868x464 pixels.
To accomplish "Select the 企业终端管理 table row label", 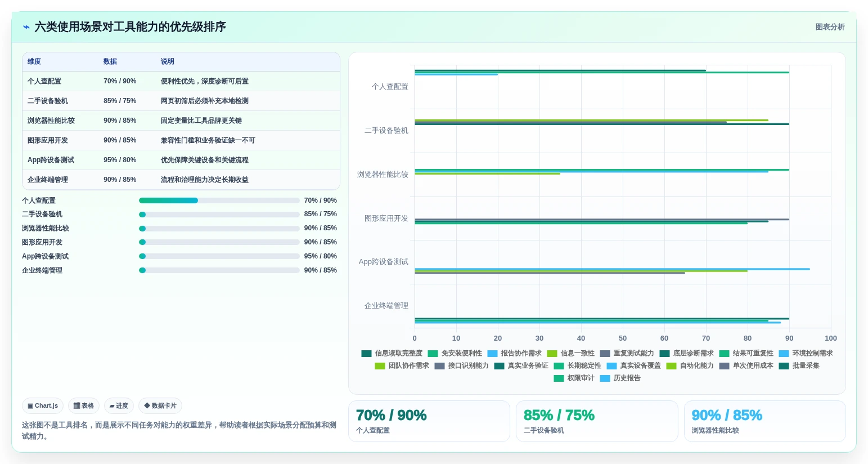I will (x=48, y=180).
